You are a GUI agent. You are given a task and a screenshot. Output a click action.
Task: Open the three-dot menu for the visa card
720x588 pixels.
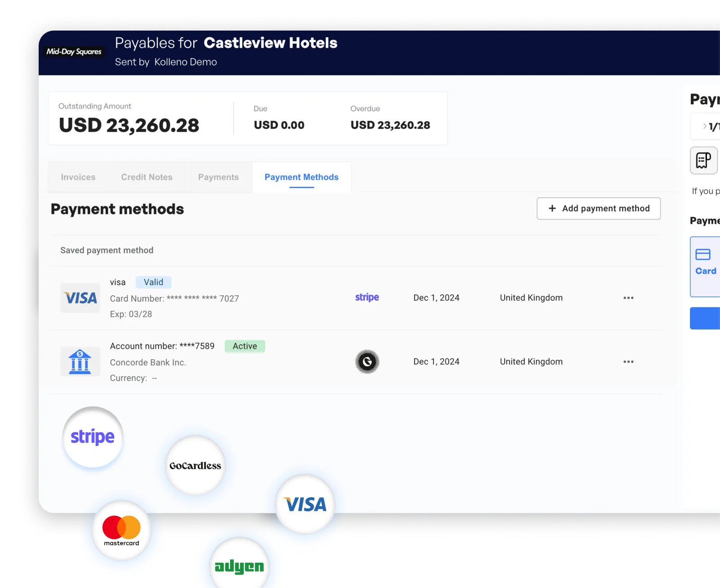coord(628,298)
